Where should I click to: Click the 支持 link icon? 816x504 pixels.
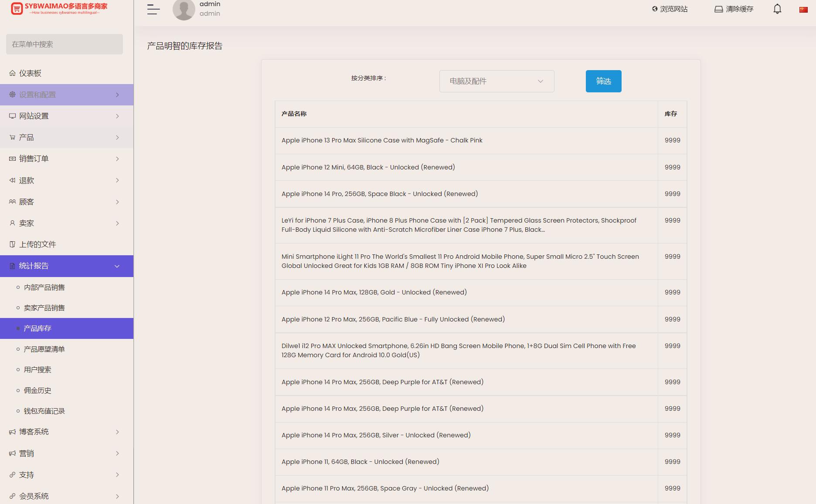(12, 475)
